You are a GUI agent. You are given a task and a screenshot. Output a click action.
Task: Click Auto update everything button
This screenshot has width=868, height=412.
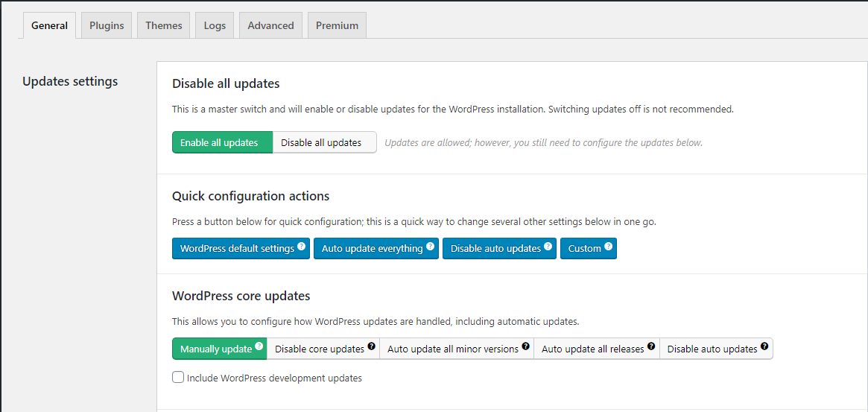[376, 249]
